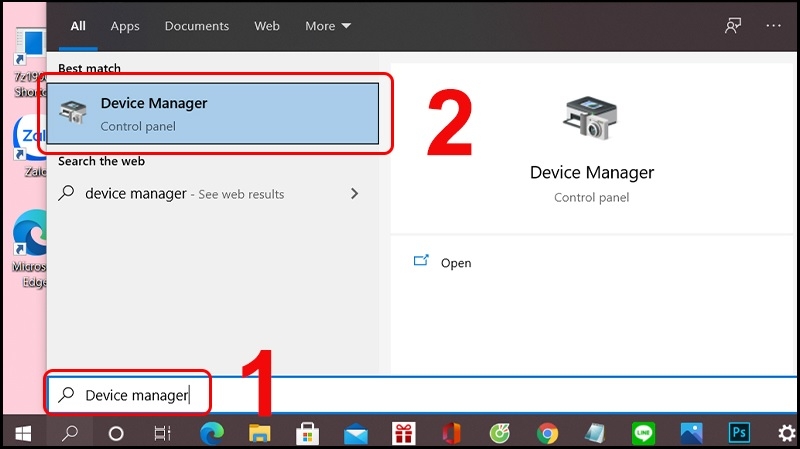The height and width of the screenshot is (449, 800).
Task: Launch Microsoft Office from the taskbar
Action: tap(451, 434)
